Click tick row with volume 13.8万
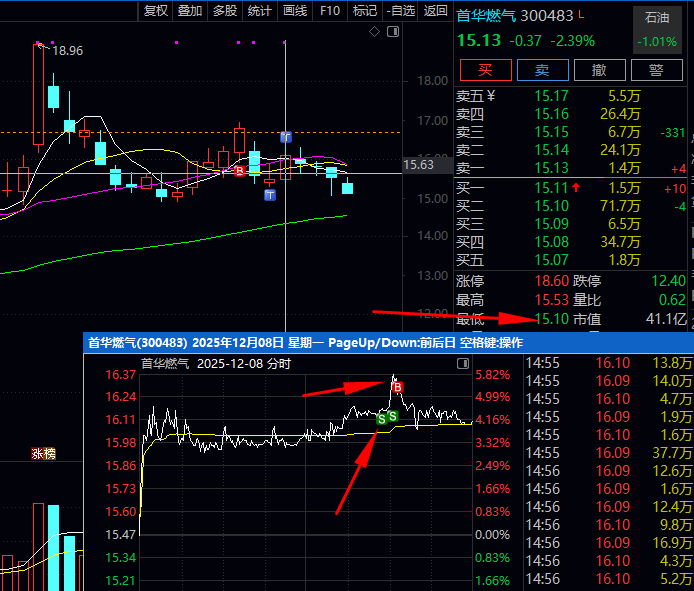 click(609, 363)
